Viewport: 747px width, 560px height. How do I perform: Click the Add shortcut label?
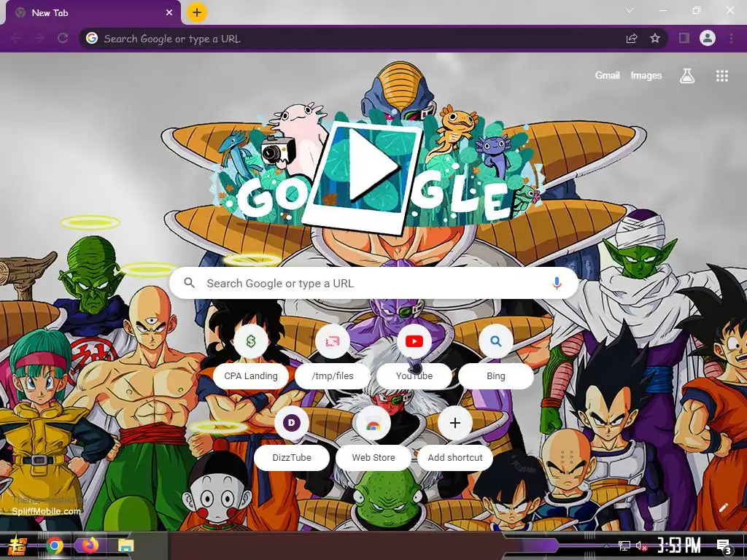455,458
